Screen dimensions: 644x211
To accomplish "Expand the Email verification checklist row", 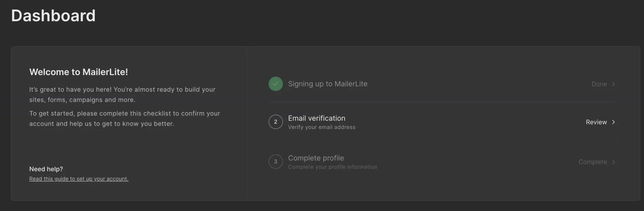I will coord(440,122).
